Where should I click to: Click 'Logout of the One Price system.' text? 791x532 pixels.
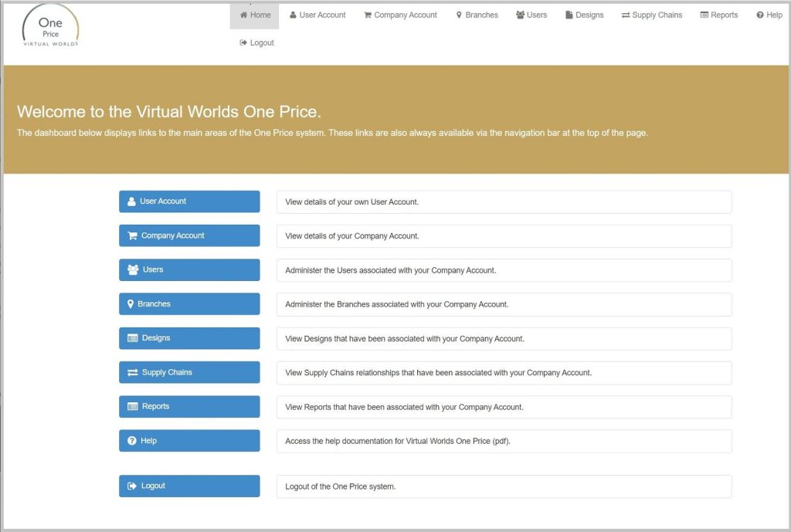[341, 486]
